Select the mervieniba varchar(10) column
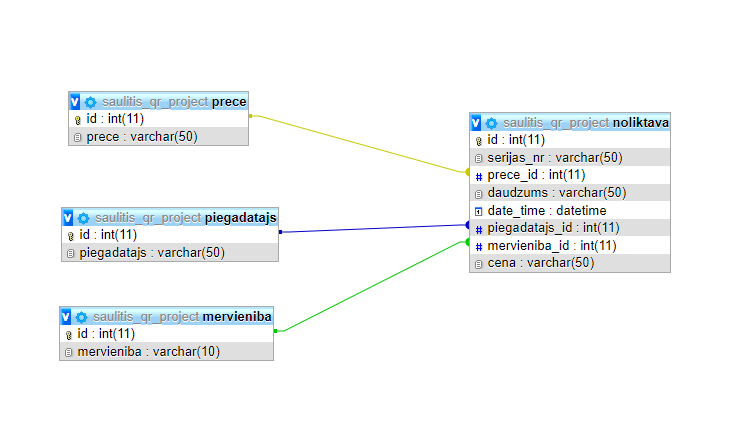The height and width of the screenshot is (433, 753). coord(148,352)
